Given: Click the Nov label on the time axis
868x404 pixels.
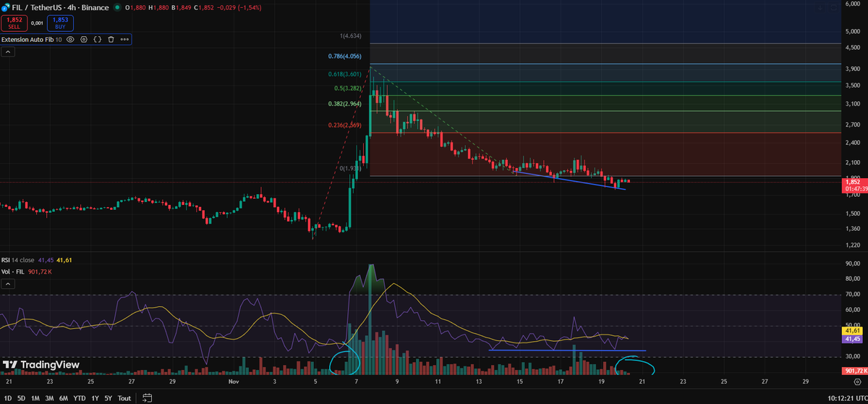Looking at the screenshot, I should tap(234, 380).
